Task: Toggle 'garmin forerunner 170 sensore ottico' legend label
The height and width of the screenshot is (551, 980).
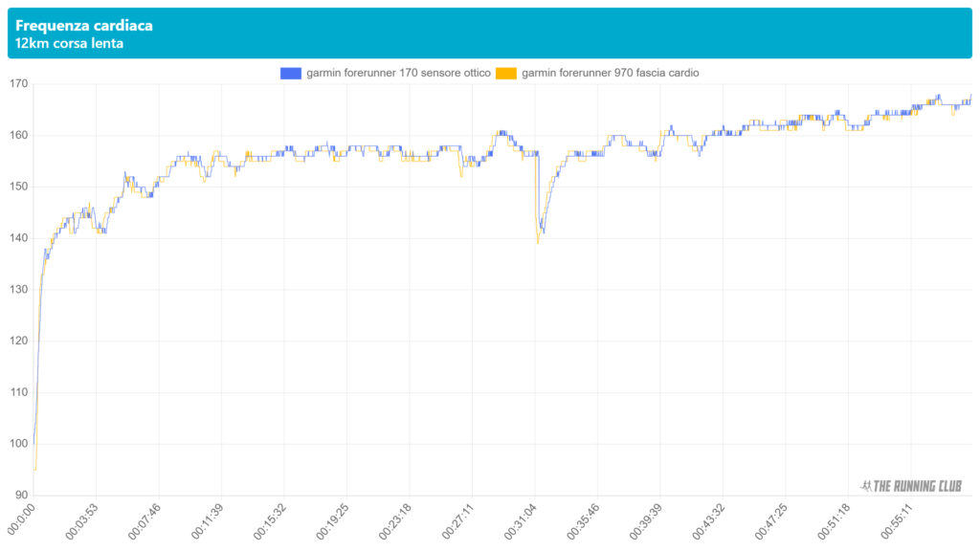Action: 398,73
